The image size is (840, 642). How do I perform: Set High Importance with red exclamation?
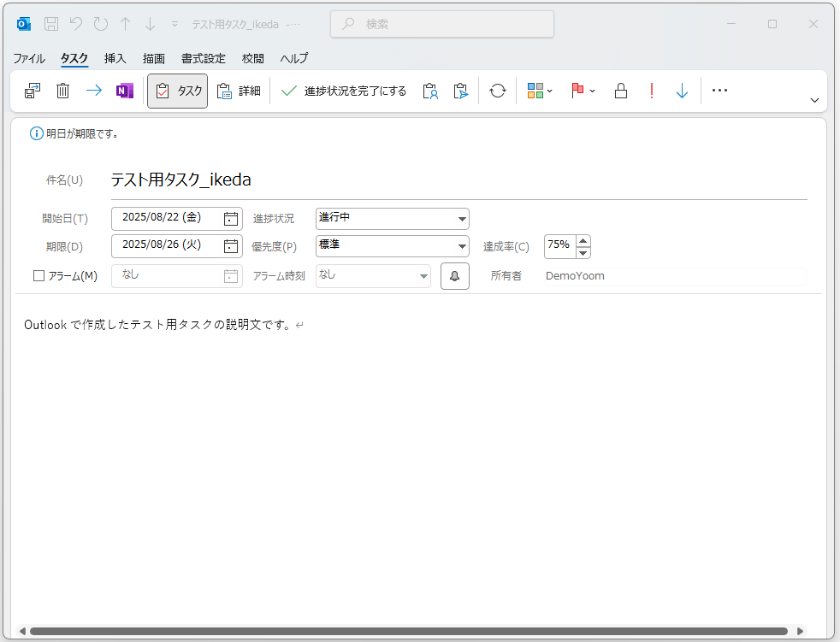(x=652, y=91)
